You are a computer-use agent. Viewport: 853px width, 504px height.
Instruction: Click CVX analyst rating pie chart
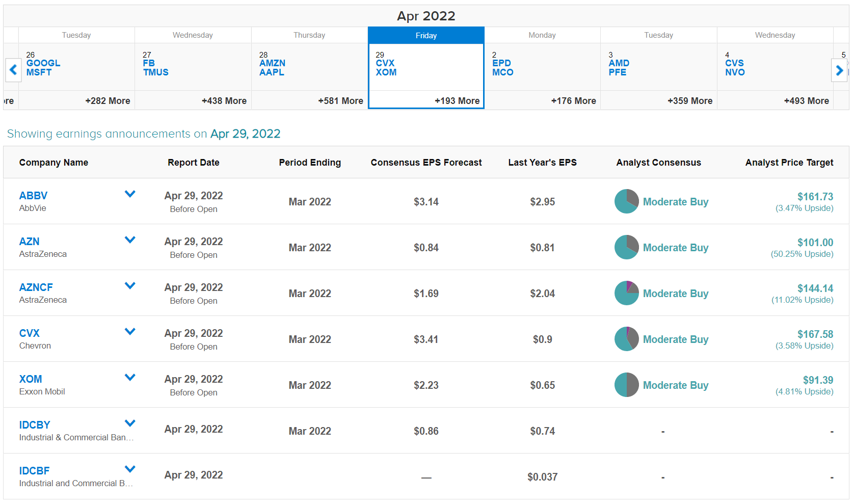point(626,339)
